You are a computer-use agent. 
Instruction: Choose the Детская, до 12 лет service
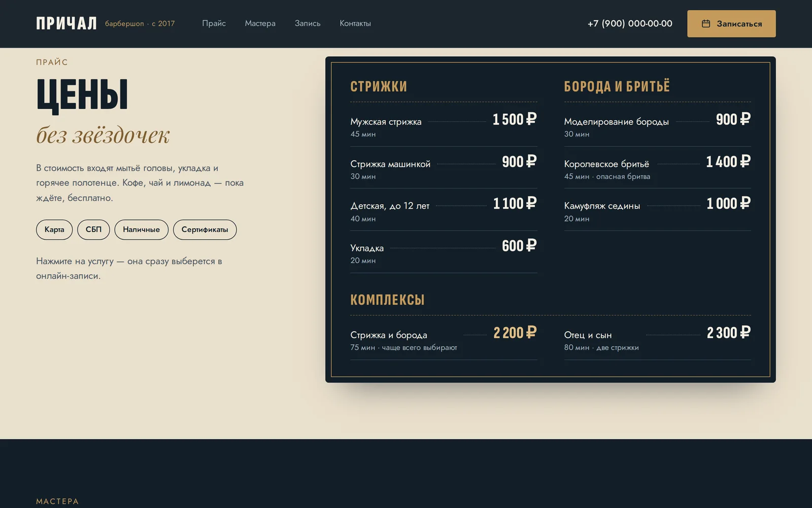tap(444, 210)
